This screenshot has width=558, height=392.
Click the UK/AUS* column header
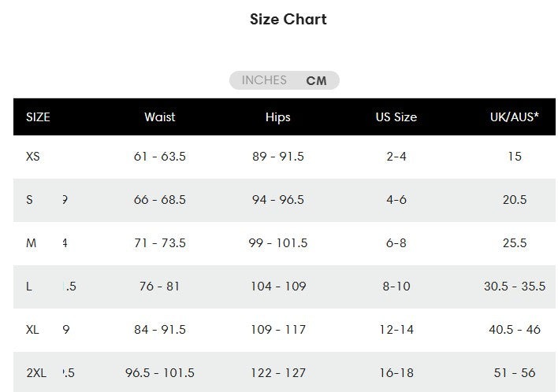click(x=515, y=117)
